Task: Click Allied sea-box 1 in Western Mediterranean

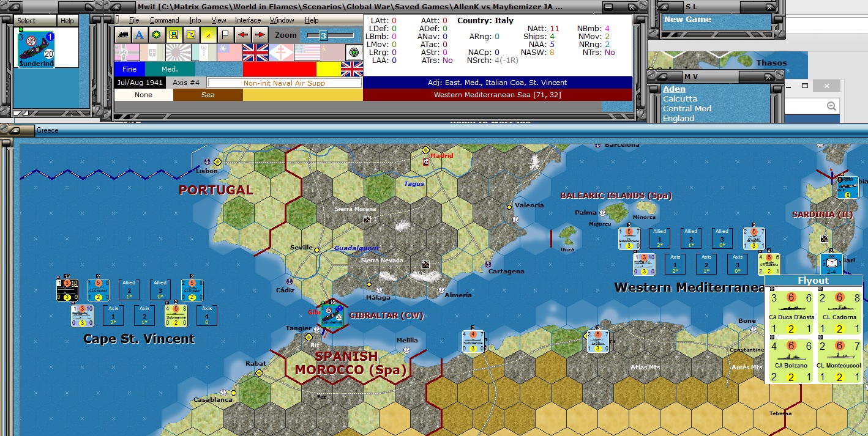Action: pyautogui.click(x=659, y=238)
